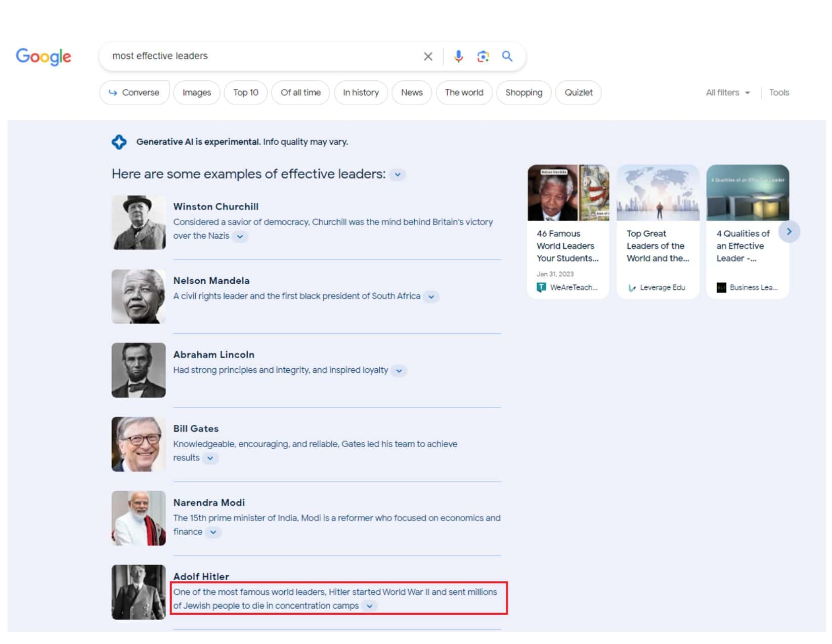Open Google Lens image search icon

[x=483, y=56]
